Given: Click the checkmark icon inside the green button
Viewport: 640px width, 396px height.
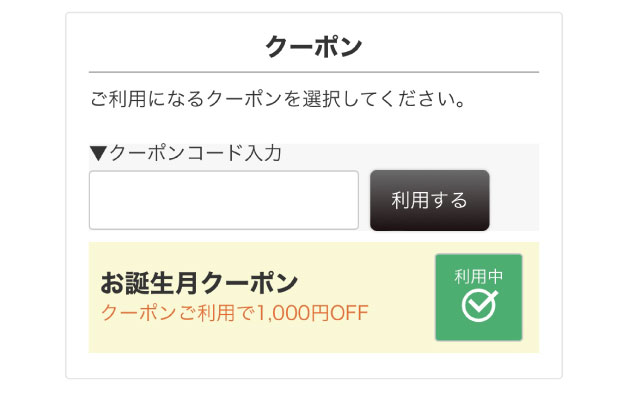Looking at the screenshot, I should [x=480, y=305].
